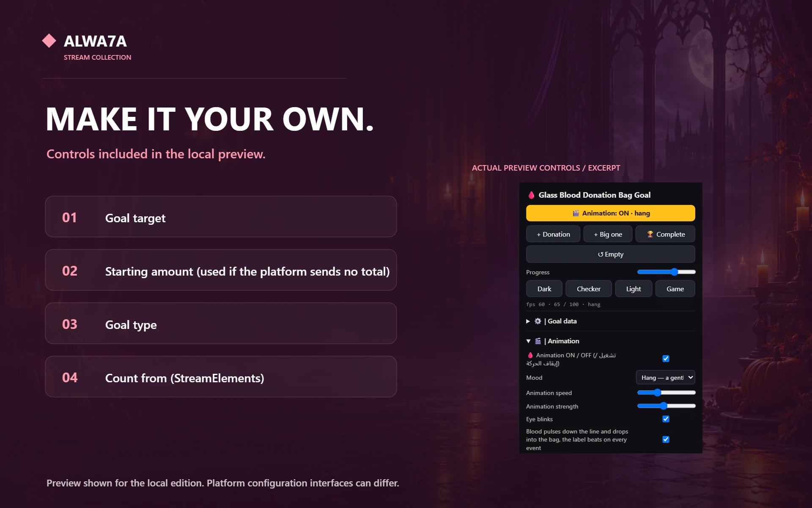Uncheck the Eye blinks checkbox

[666, 419]
